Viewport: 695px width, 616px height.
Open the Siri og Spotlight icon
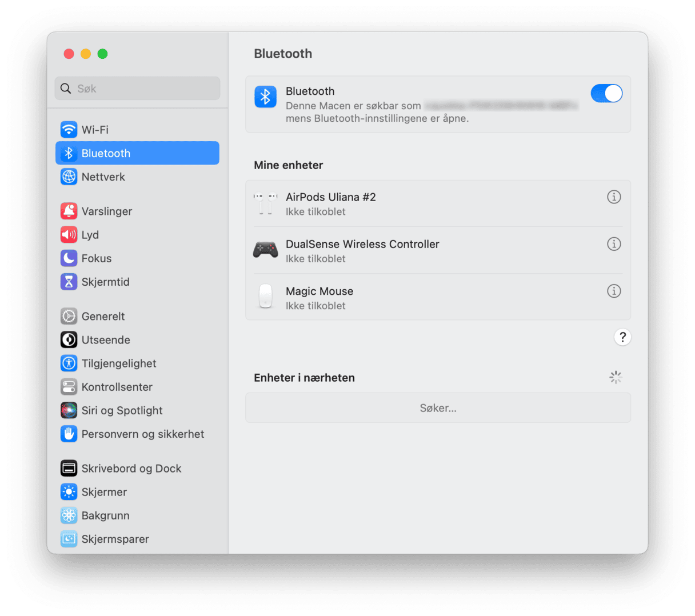(x=69, y=410)
